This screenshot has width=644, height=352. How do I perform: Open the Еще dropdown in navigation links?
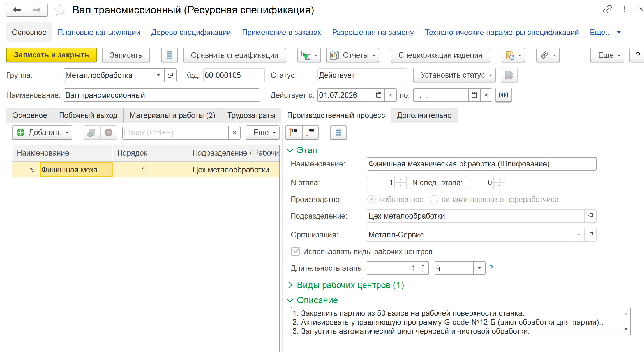pyautogui.click(x=606, y=32)
